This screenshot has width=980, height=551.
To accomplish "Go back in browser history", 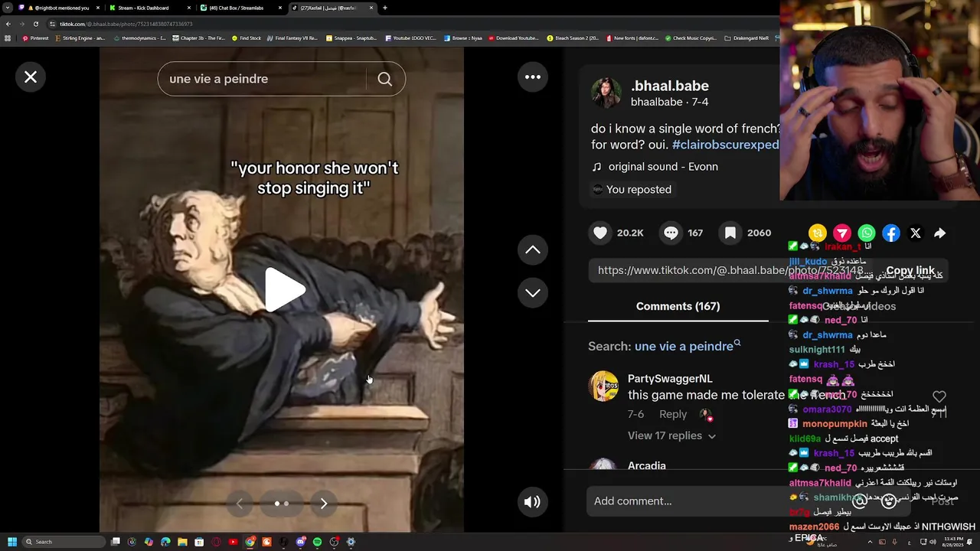I will 8,24.
